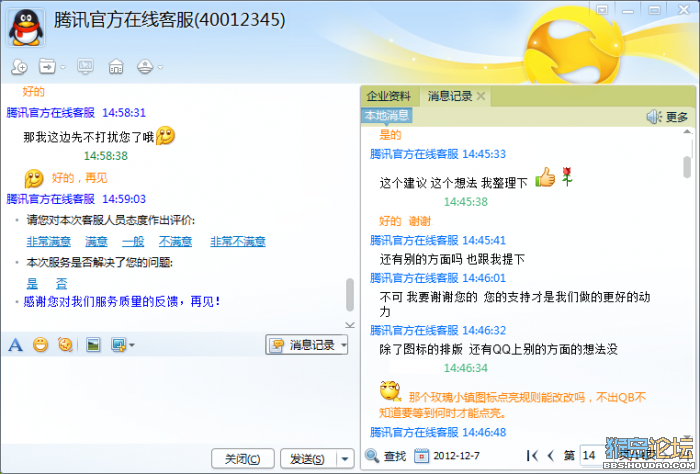Click the remote desktop monitor icon
The height and width of the screenshot is (474, 700).
85,67
